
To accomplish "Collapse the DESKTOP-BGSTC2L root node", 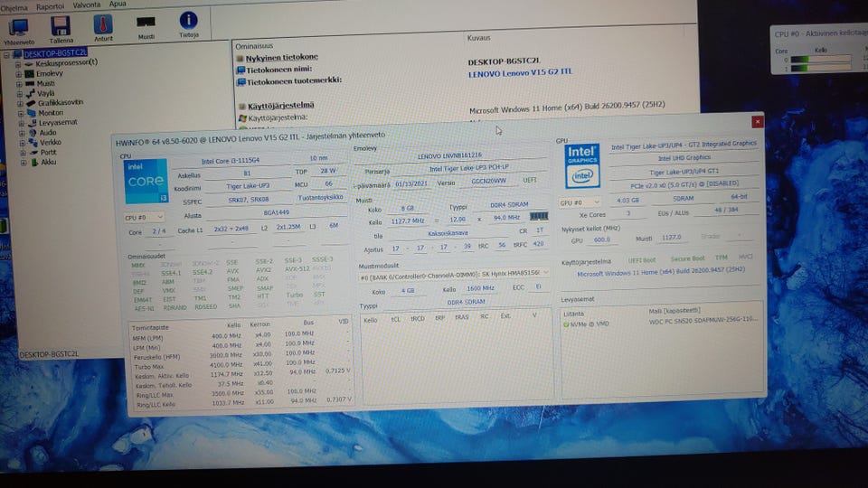I will click(x=6, y=55).
